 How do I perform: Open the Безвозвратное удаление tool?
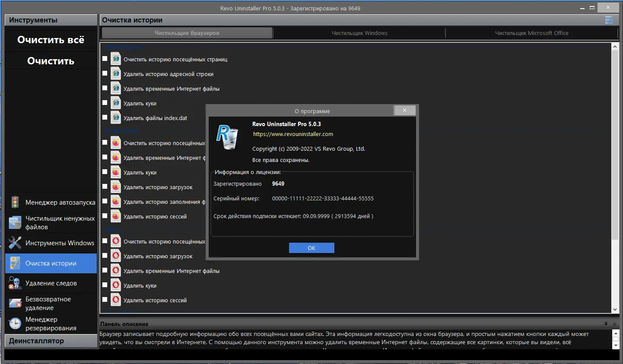click(55, 303)
